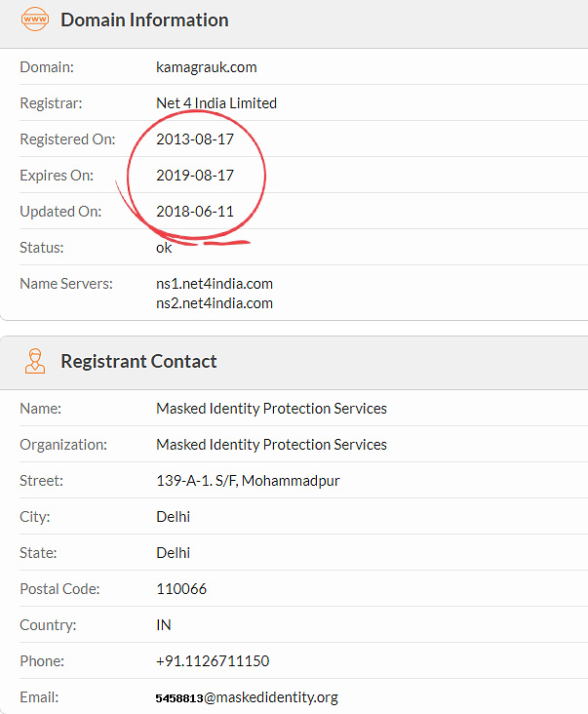Click the status value ok

pyautogui.click(x=164, y=248)
